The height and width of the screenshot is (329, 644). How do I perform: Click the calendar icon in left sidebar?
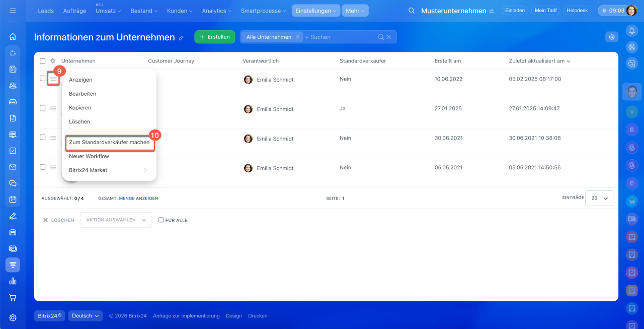click(13, 200)
